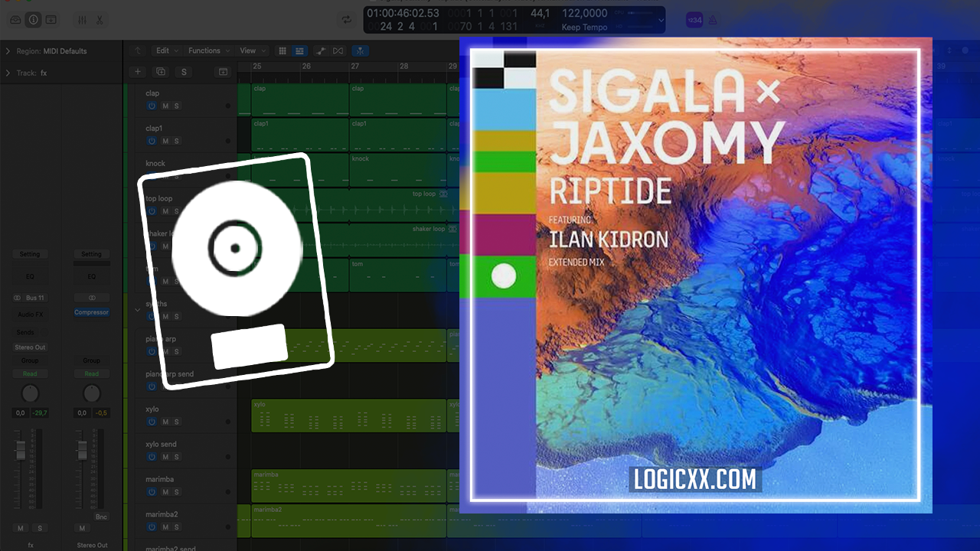Add a new track with plus button
The image size is (980, 551).
point(138,71)
